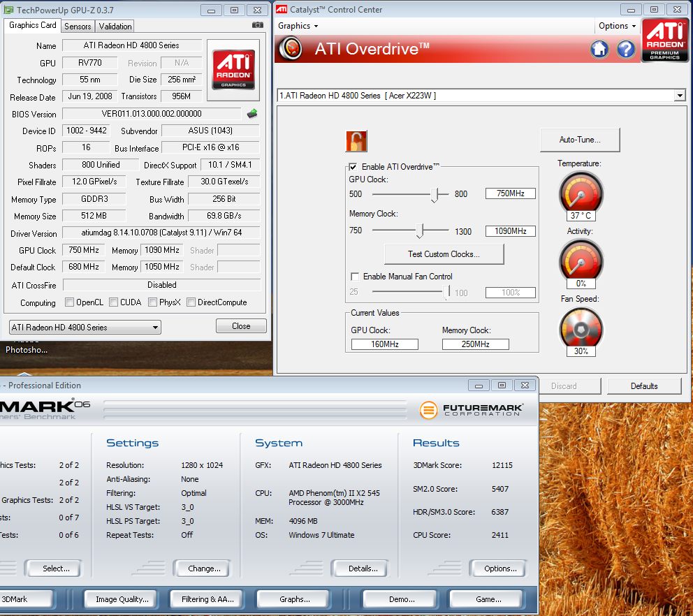The height and width of the screenshot is (616, 693).
Task: Click the Catalyst Defaults button
Action: tap(644, 386)
